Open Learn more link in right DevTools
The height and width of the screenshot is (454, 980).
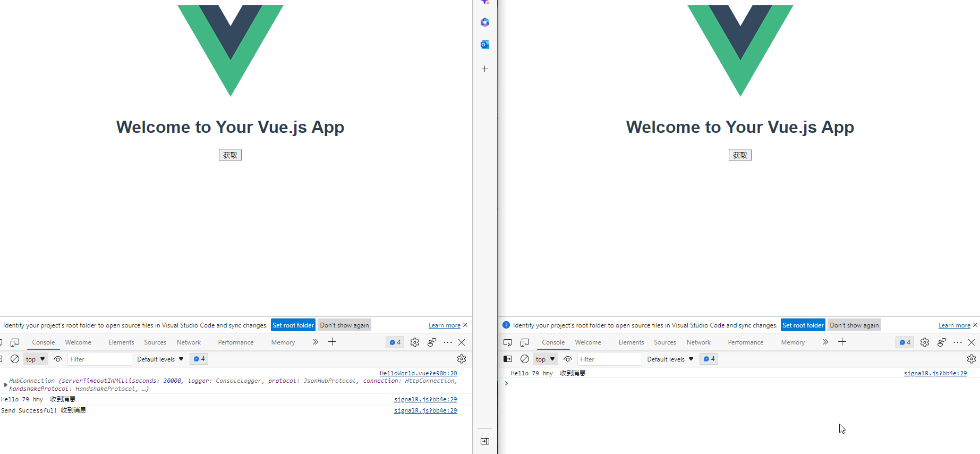tap(955, 325)
